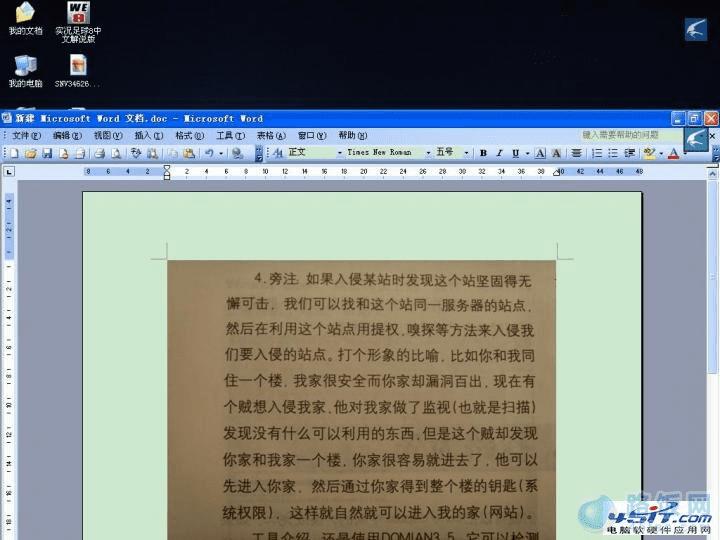Open the 视图 menu

coord(108,135)
